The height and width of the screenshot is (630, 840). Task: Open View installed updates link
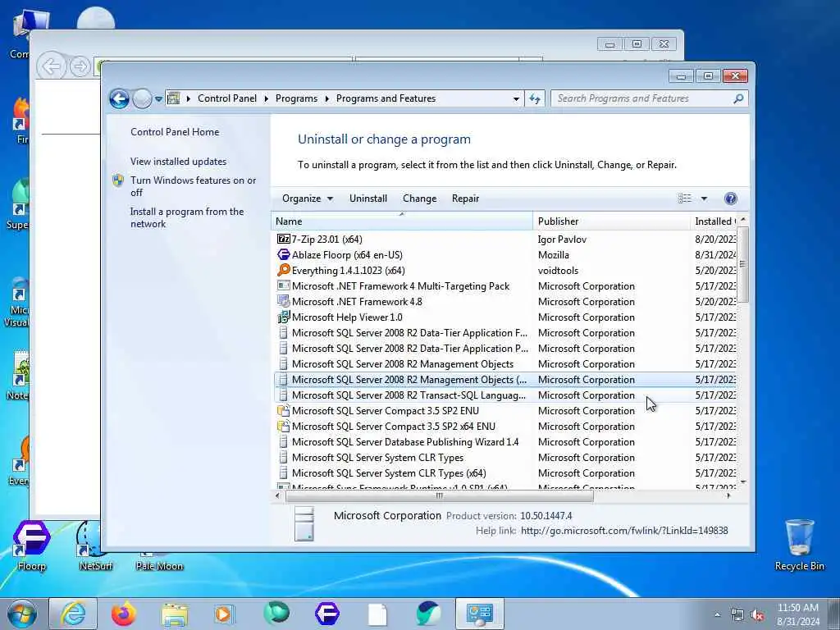coord(178,162)
